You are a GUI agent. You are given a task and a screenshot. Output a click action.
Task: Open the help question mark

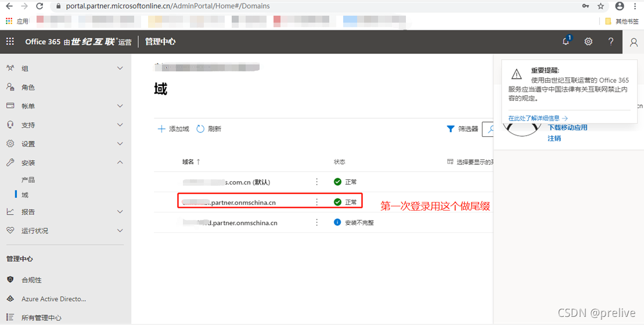[611, 41]
